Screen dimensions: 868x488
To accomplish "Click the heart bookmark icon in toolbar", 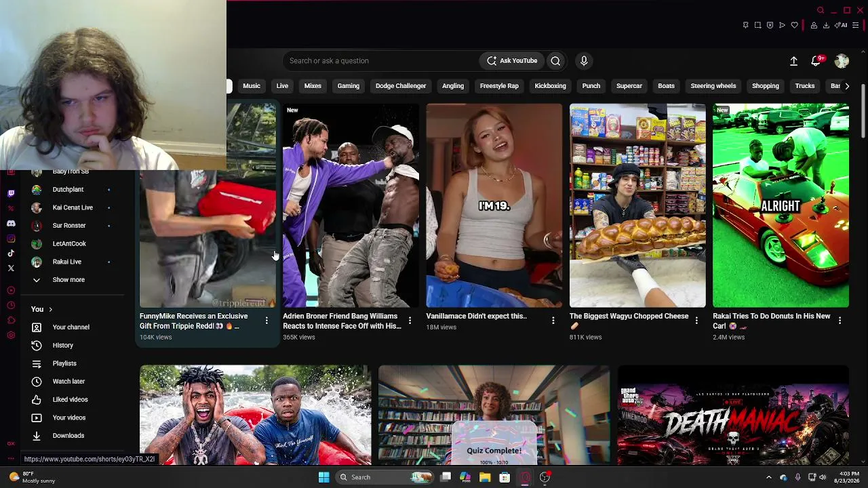I will (x=794, y=25).
